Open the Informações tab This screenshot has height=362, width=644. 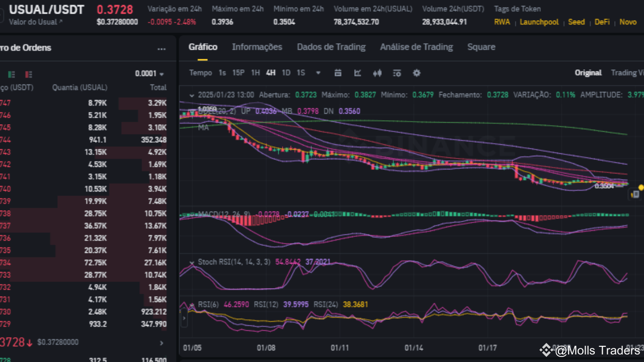(257, 47)
